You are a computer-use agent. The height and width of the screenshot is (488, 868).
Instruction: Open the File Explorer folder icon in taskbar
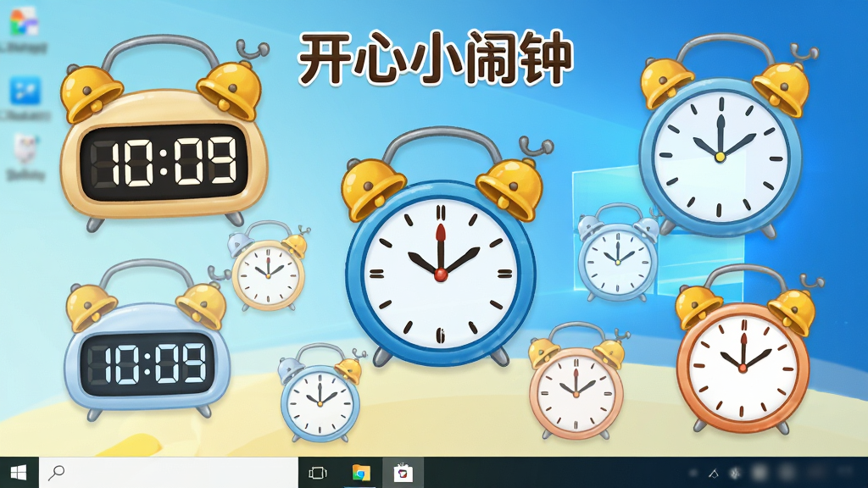point(361,473)
